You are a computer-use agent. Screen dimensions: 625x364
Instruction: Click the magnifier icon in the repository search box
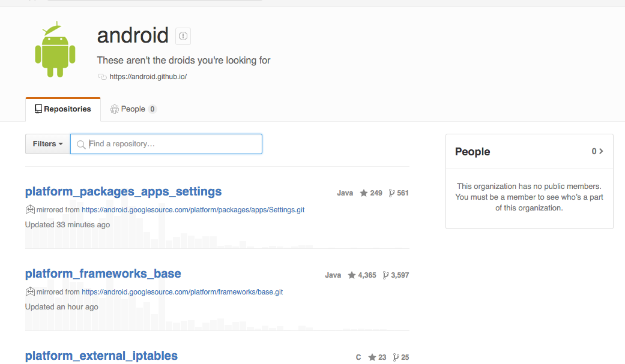point(81,144)
